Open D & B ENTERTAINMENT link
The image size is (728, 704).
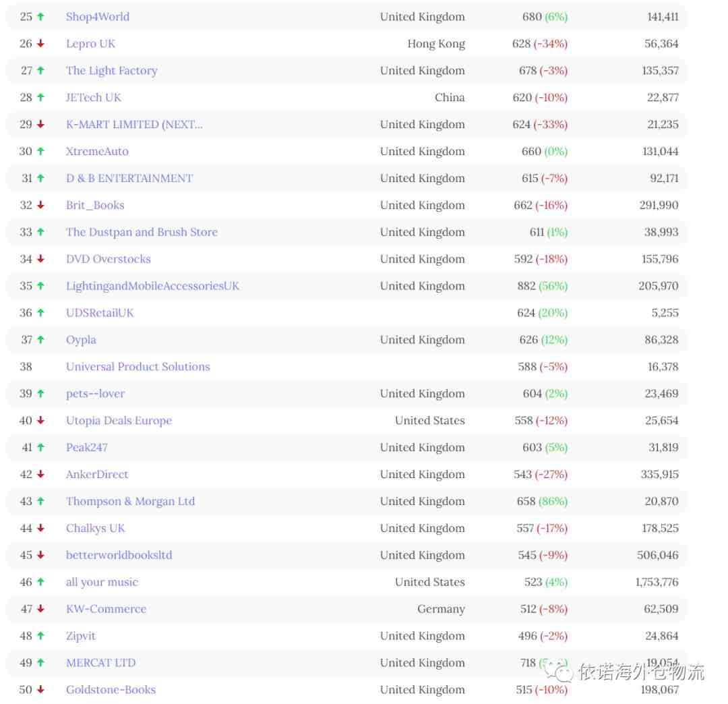click(x=129, y=178)
